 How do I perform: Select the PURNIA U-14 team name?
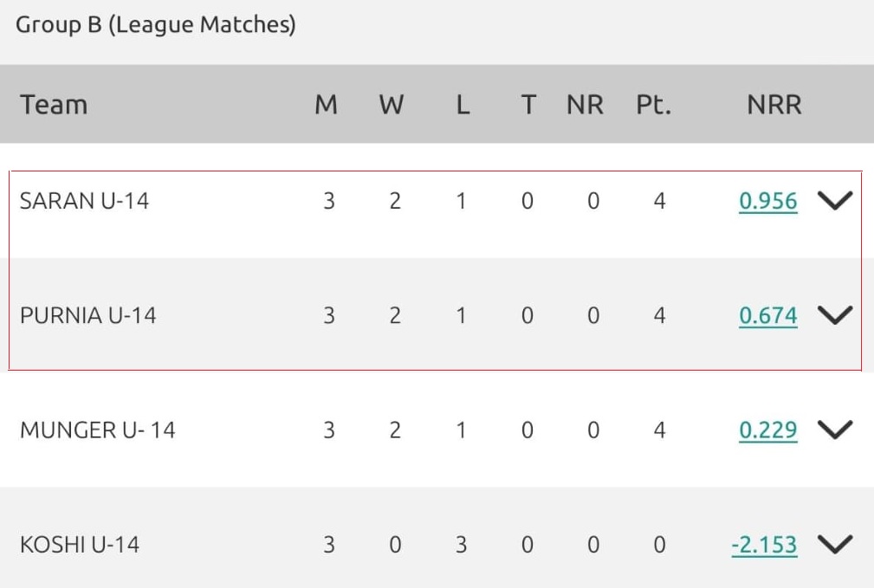[x=87, y=315]
